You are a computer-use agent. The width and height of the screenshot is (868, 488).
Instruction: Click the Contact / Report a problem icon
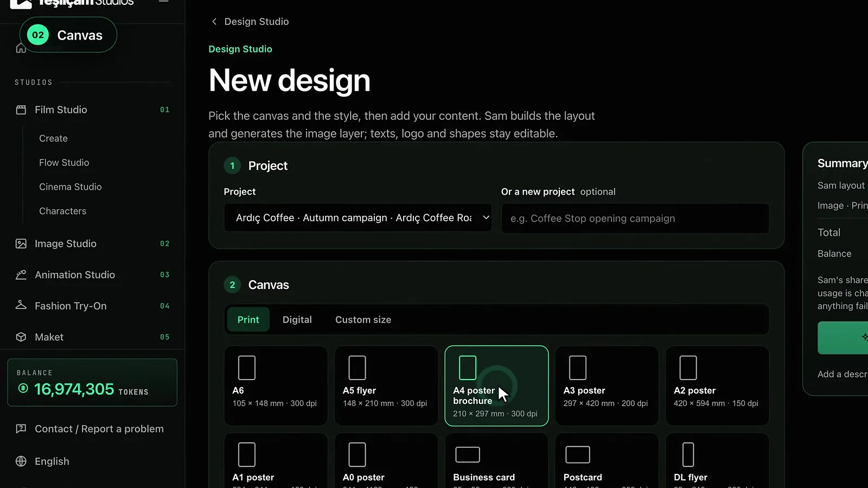click(x=21, y=428)
